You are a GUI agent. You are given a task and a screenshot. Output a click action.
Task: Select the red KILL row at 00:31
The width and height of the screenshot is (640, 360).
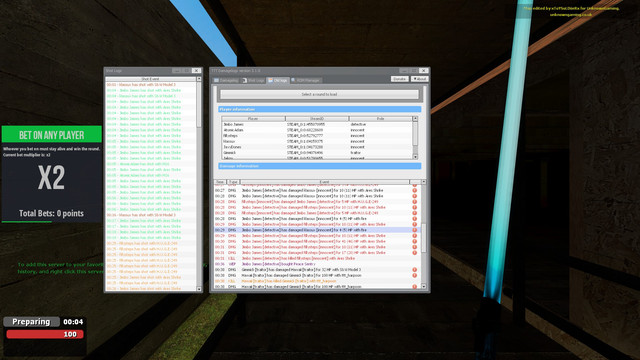pos(317,258)
